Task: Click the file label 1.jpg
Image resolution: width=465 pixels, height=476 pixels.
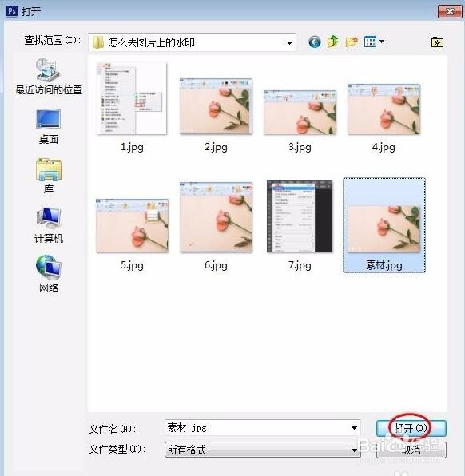Action: (x=132, y=147)
